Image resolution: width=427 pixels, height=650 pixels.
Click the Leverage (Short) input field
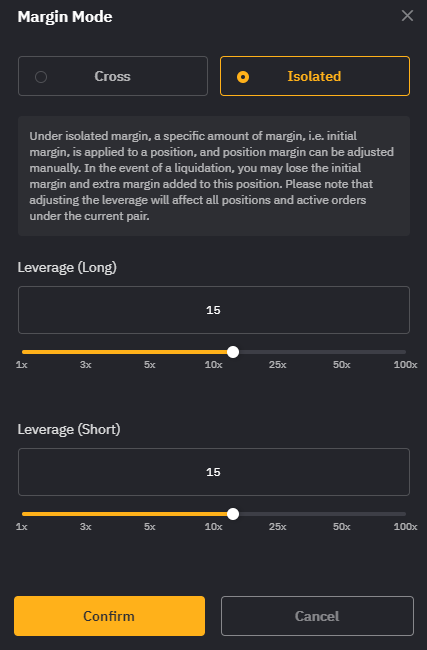214,472
